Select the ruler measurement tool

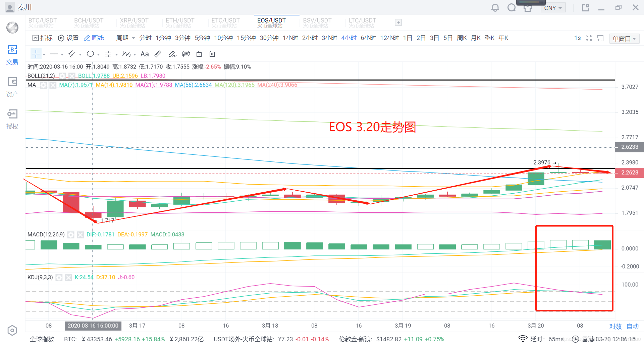point(158,54)
